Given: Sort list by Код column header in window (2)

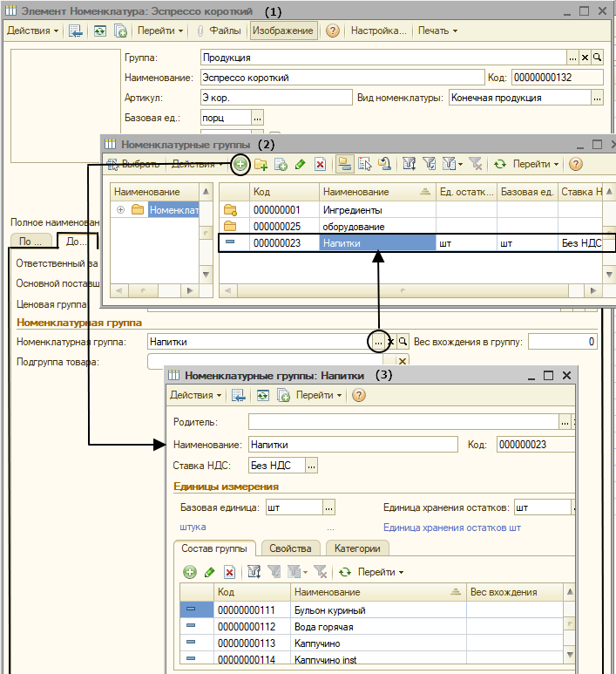Looking at the screenshot, I should click(284, 192).
